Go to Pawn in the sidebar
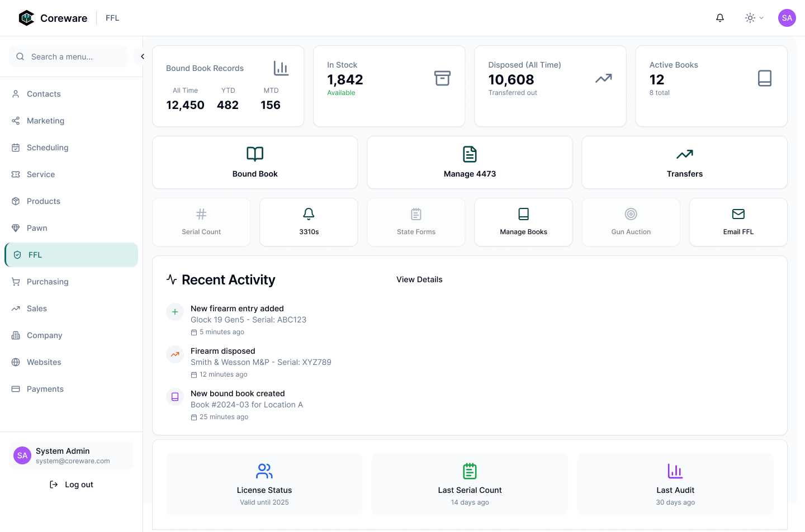The image size is (805, 532). 37,228
